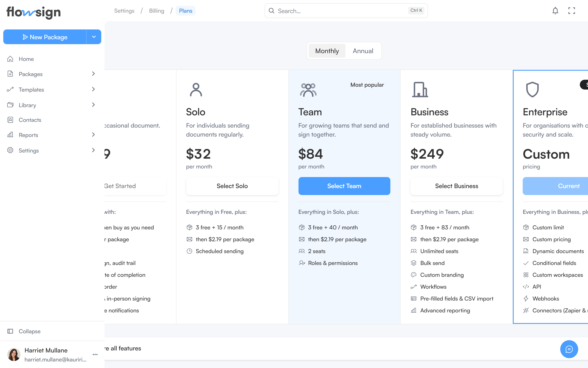
Task: Click the Most popular badge
Action: coord(367,85)
